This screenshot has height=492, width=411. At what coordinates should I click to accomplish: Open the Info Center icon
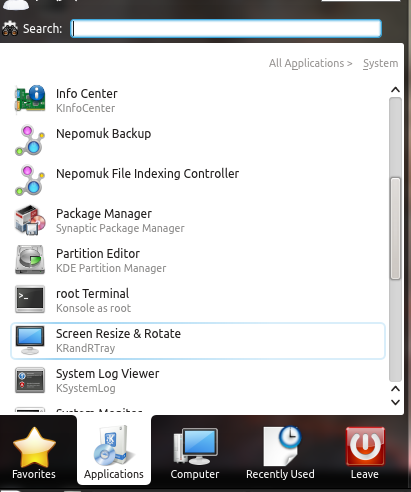point(30,99)
